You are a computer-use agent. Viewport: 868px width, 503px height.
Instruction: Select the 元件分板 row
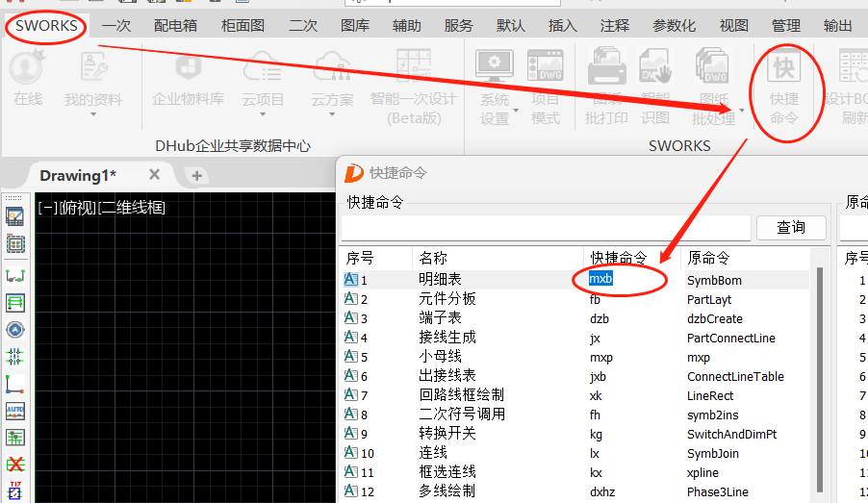pos(575,299)
